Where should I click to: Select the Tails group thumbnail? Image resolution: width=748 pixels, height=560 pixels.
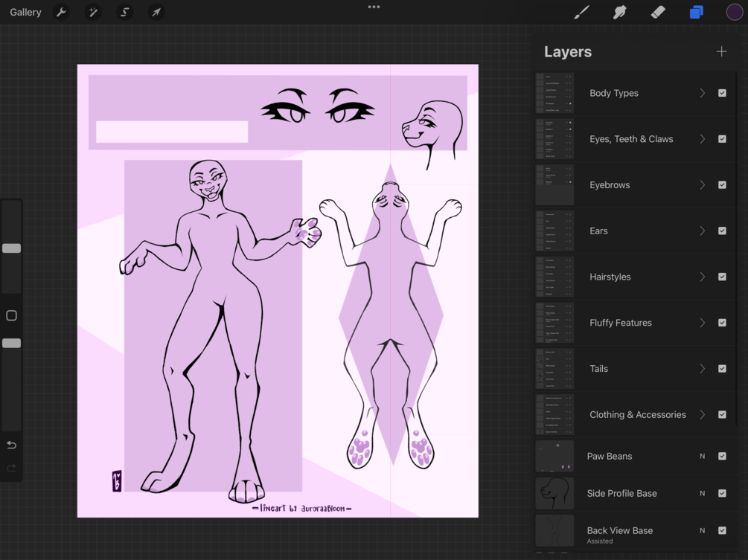coord(554,368)
